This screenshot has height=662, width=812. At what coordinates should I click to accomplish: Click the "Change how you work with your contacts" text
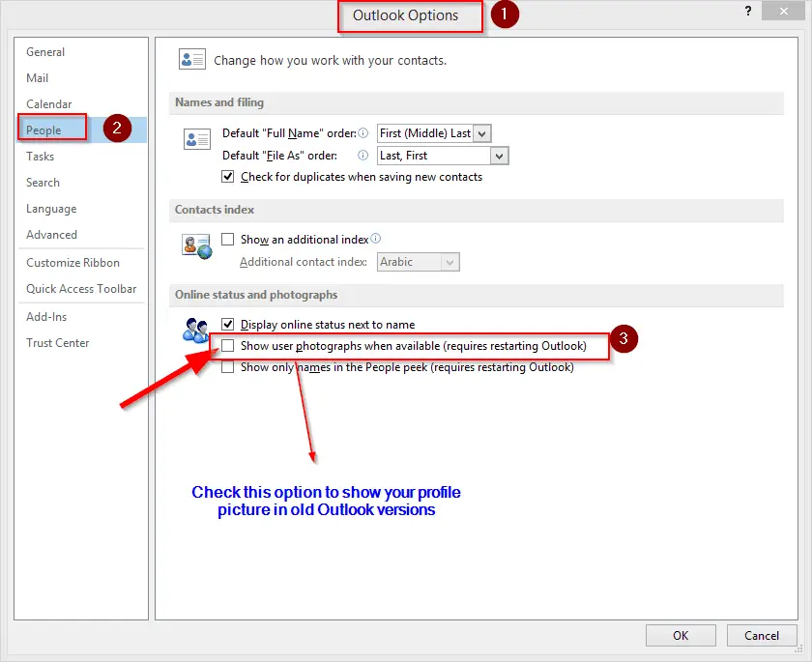pyautogui.click(x=330, y=61)
